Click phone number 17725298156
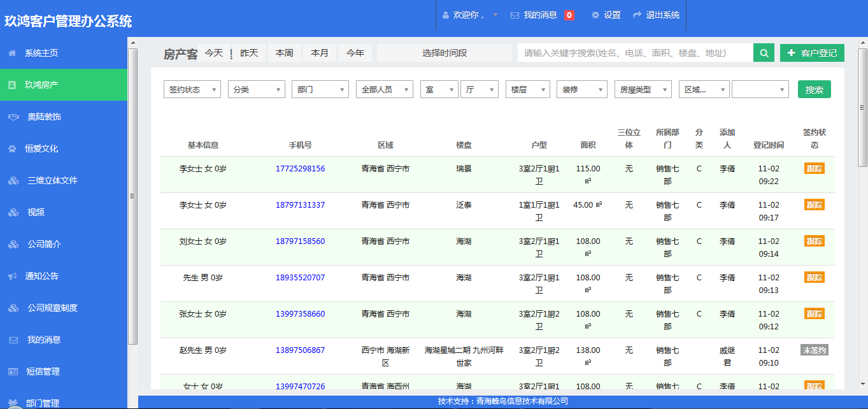The width and height of the screenshot is (868, 409). (300, 169)
